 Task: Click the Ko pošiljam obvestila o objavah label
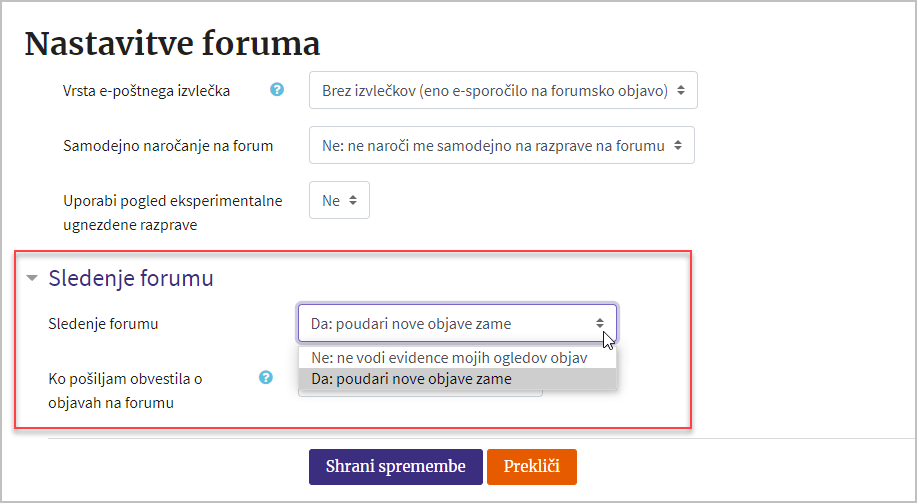pyautogui.click(x=125, y=390)
